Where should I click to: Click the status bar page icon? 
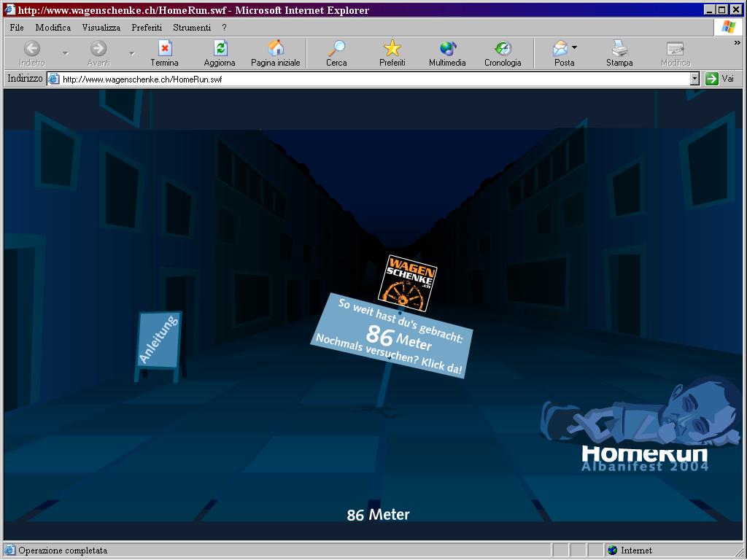coord(9,551)
